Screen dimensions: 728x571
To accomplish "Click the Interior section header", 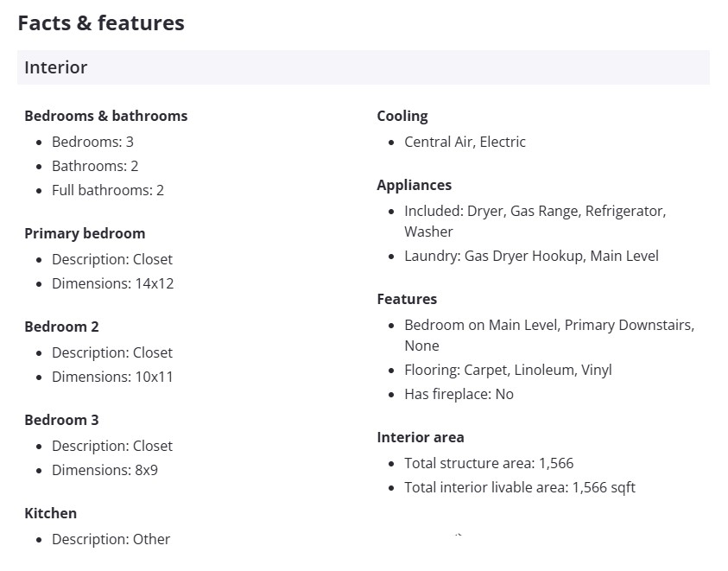I will (x=56, y=67).
